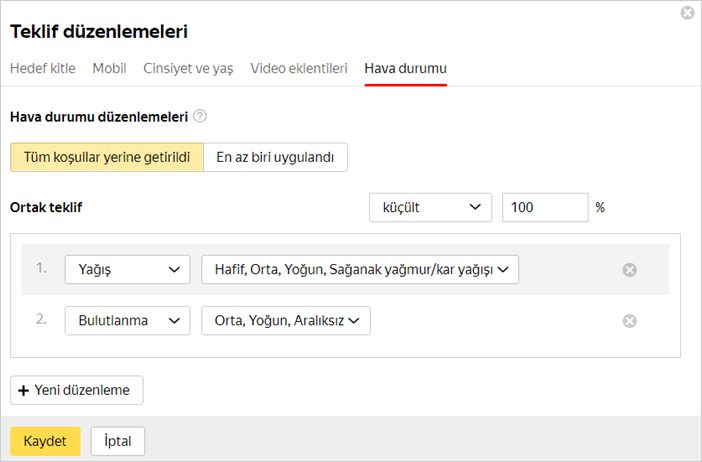
Task: Expand the Yağış condition type dropdown
Action: point(127,269)
